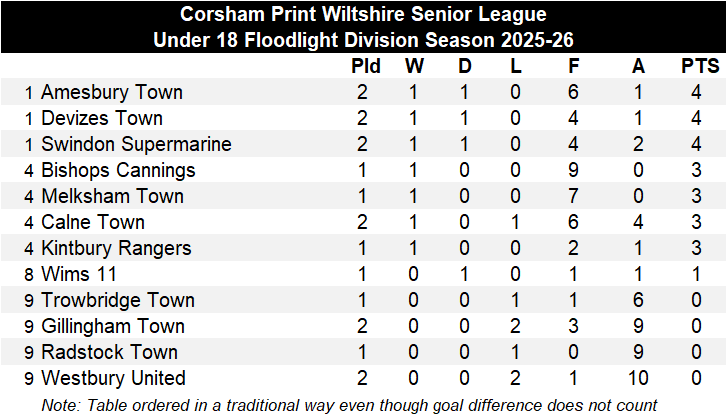Select the W column header
Screen dimensions: 726x417
414,67
